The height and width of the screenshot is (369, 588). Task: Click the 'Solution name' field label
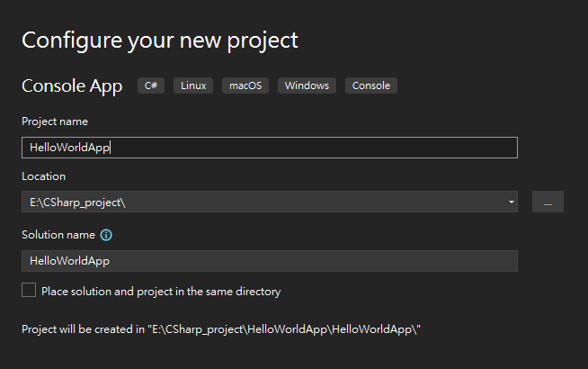[x=58, y=235]
